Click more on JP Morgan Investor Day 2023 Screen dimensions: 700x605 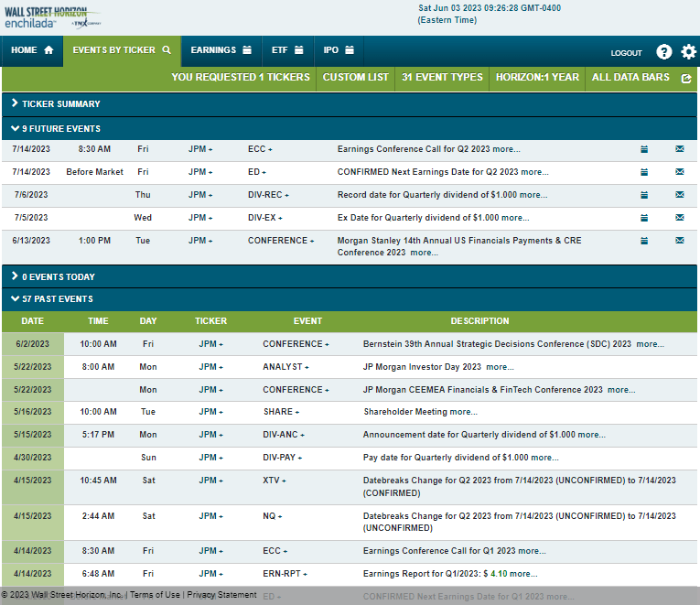(500, 367)
